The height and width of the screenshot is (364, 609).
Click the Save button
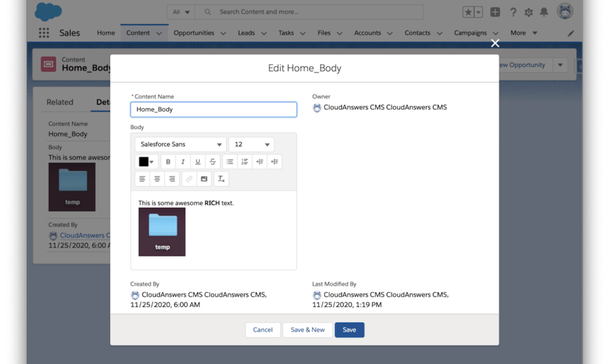(x=349, y=330)
